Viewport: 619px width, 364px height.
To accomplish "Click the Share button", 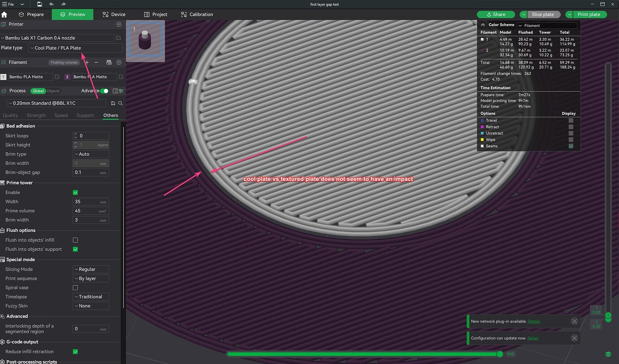I will [495, 14].
